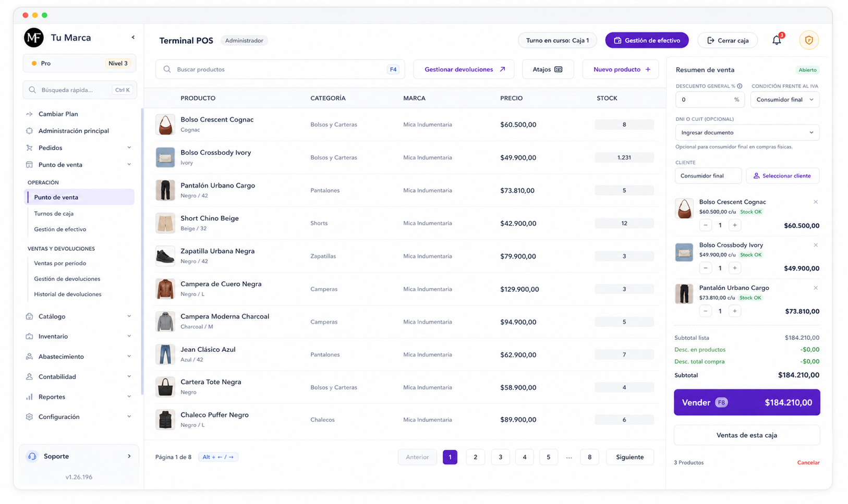Screen dimensions: 848x504
Task: Remove Bolso Crescent Cognac from the sale
Action: coord(816,202)
